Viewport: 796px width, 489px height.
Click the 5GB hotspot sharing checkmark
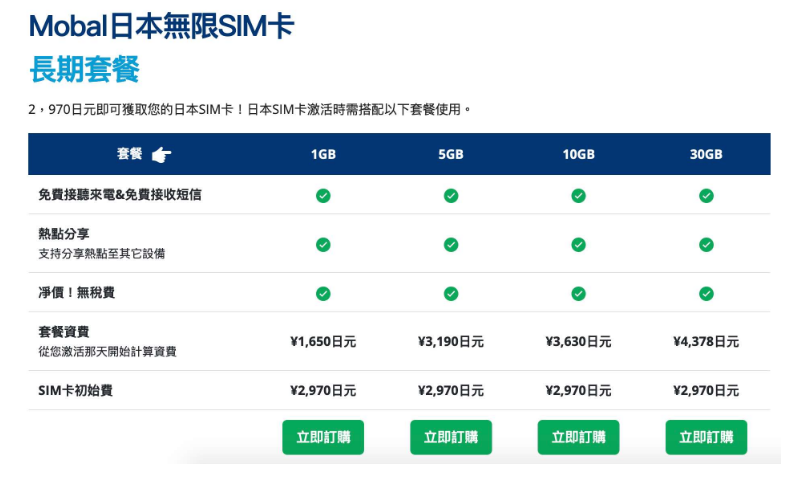(x=451, y=244)
